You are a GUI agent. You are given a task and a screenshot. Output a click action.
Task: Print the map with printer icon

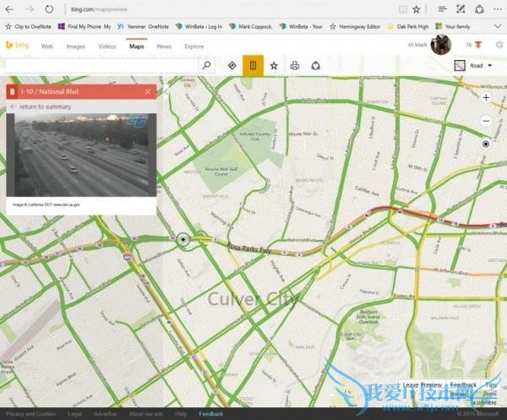click(295, 66)
